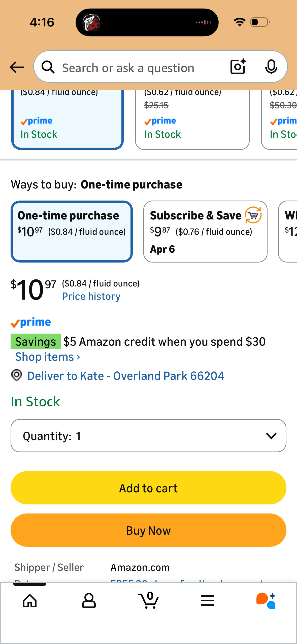Open the account profile icon
Image resolution: width=297 pixels, height=644 pixels.
click(89, 601)
